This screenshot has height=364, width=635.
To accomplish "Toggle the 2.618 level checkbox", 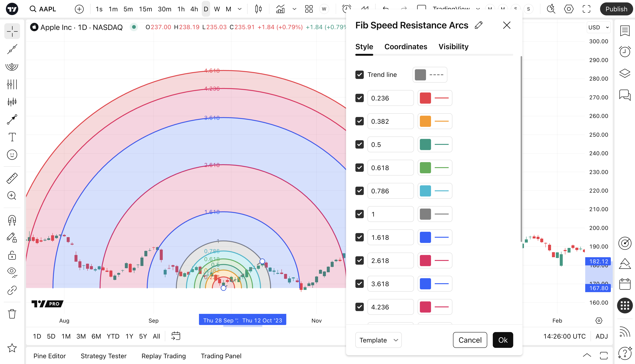I will click(359, 261).
